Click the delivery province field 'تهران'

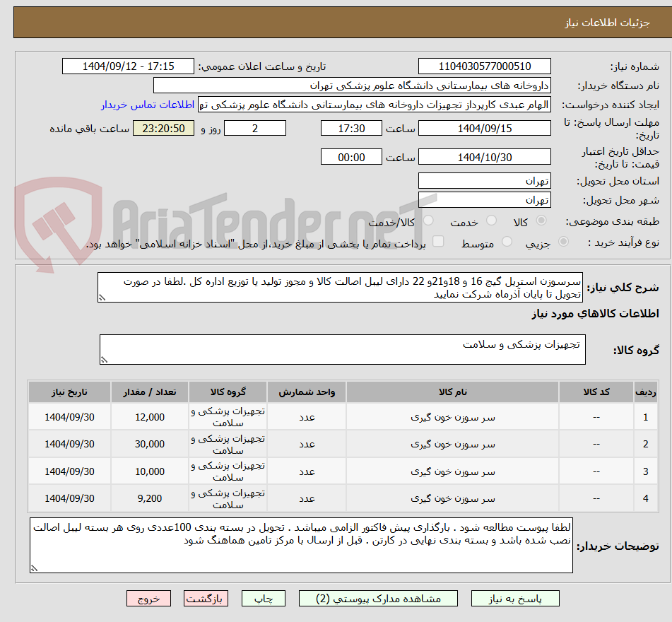point(484,181)
